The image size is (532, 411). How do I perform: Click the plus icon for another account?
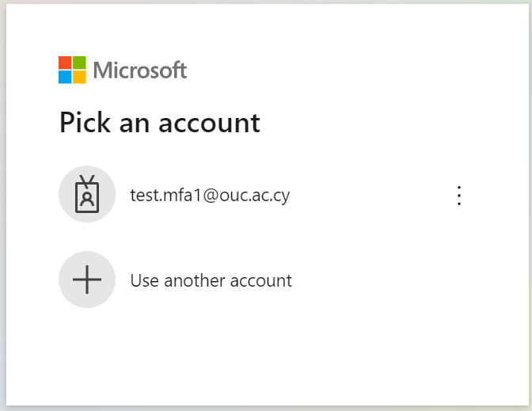(x=87, y=280)
